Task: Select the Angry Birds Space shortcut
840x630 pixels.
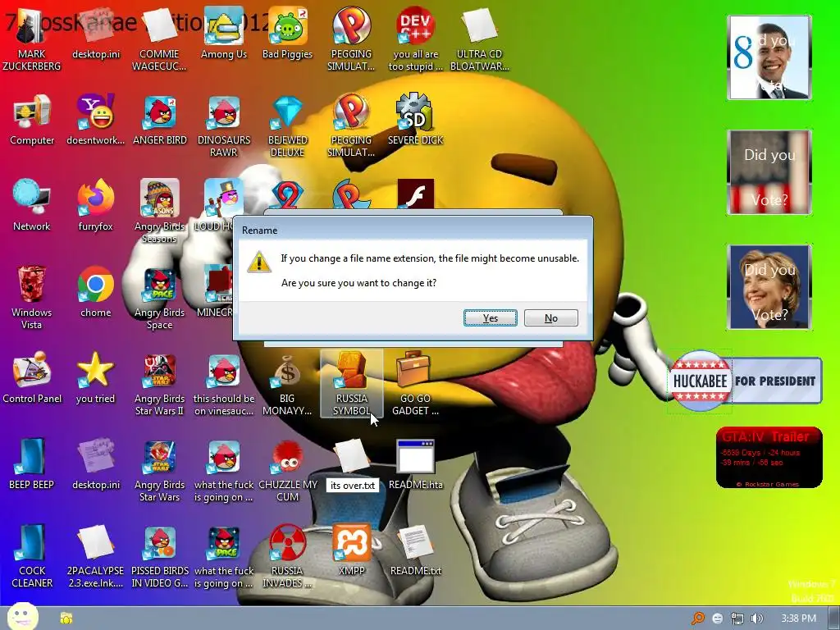Action: (x=159, y=297)
